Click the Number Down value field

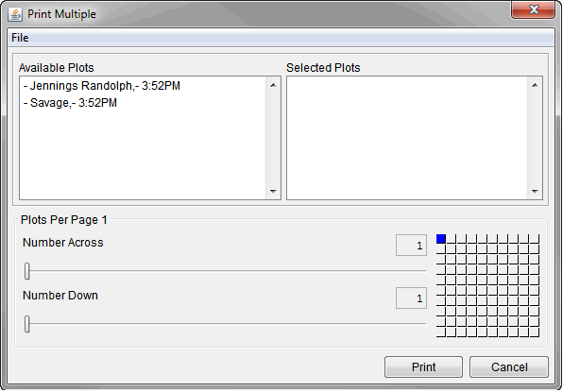(411, 298)
